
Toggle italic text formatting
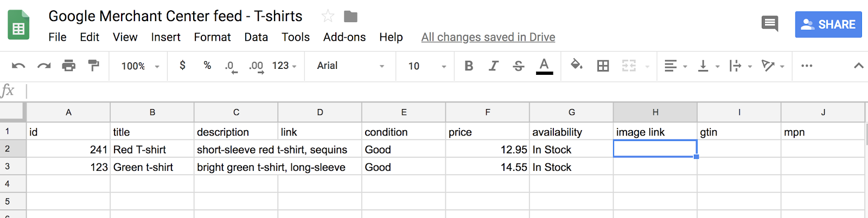(x=494, y=66)
